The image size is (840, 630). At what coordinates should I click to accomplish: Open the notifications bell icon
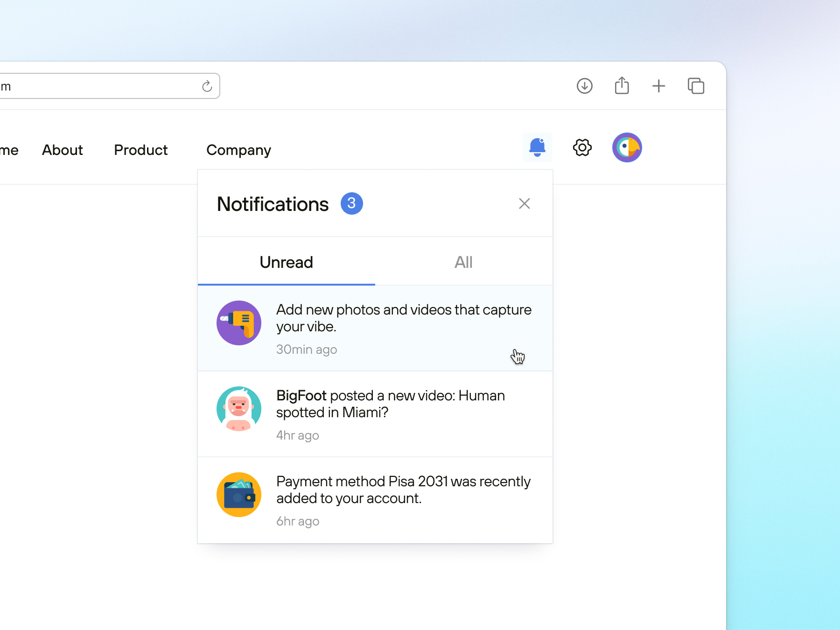coord(538,147)
